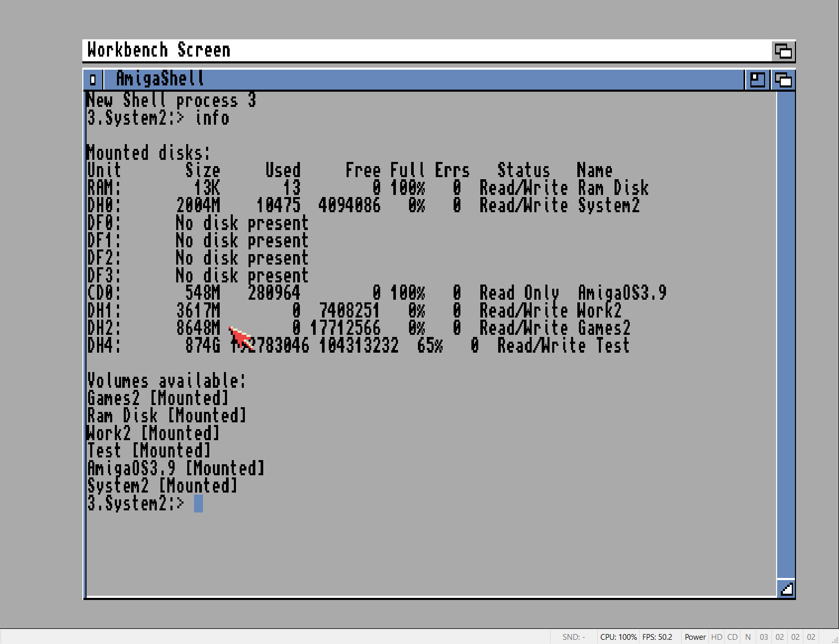Click the 'Ram Disk [Mounted]' volume line
Screen dimensions: 839x644
(x=167, y=416)
